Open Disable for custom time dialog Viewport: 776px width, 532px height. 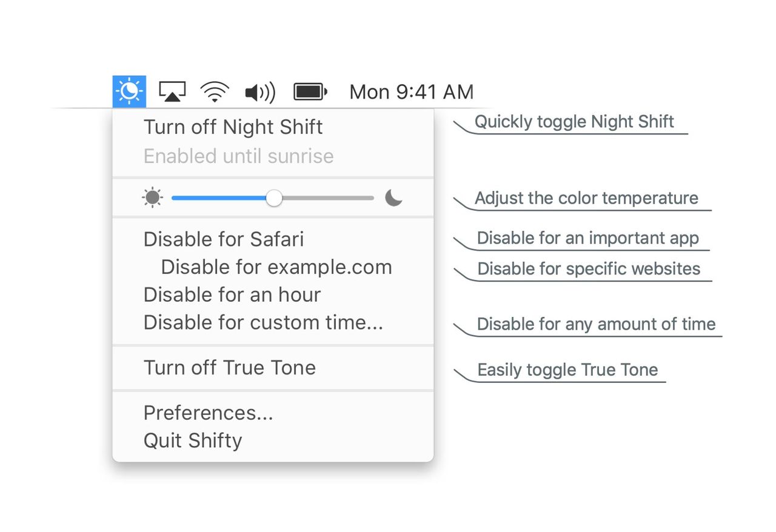(x=263, y=322)
